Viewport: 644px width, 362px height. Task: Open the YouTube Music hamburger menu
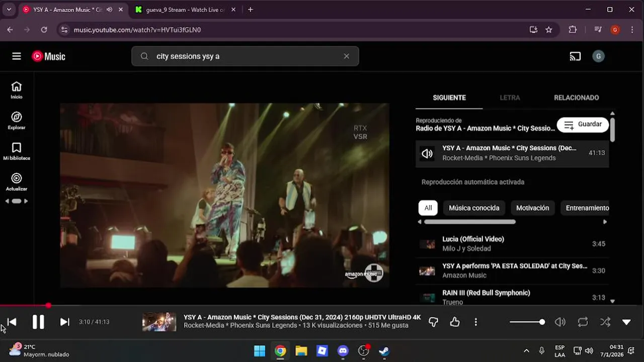point(17,56)
